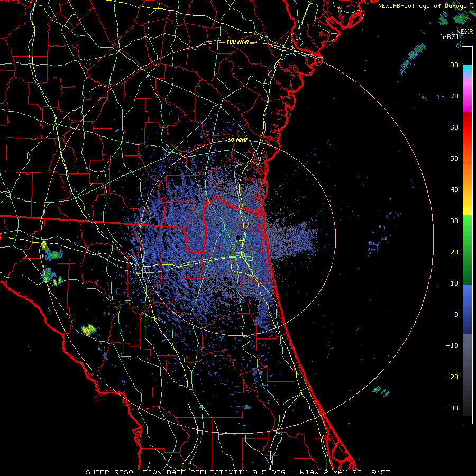Pick the cyan top band of the colorbar
476x476 pixels.
coord(467,70)
